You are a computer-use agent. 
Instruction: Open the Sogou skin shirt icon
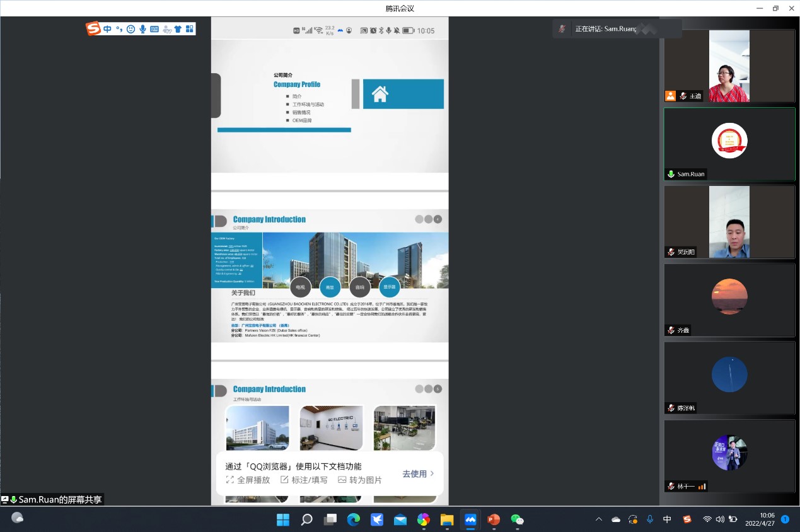point(178,29)
